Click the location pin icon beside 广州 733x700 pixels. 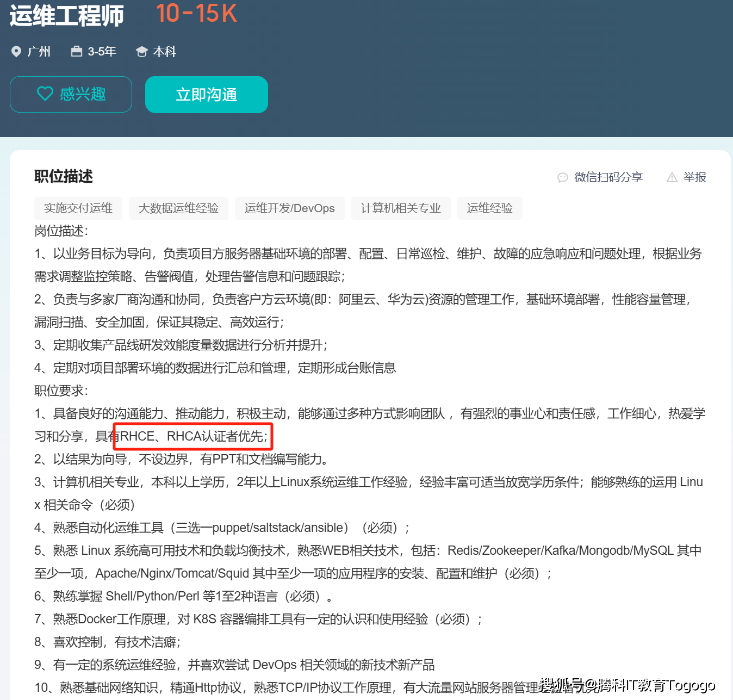pyautogui.click(x=17, y=51)
